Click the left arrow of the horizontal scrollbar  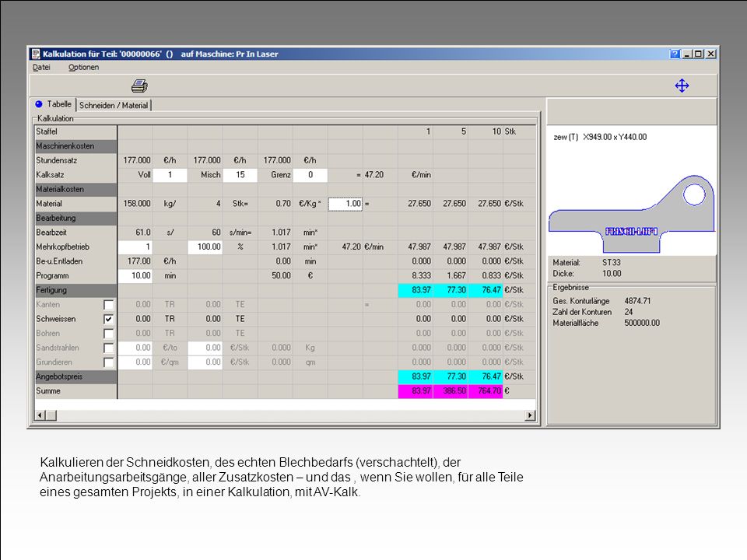[40, 415]
